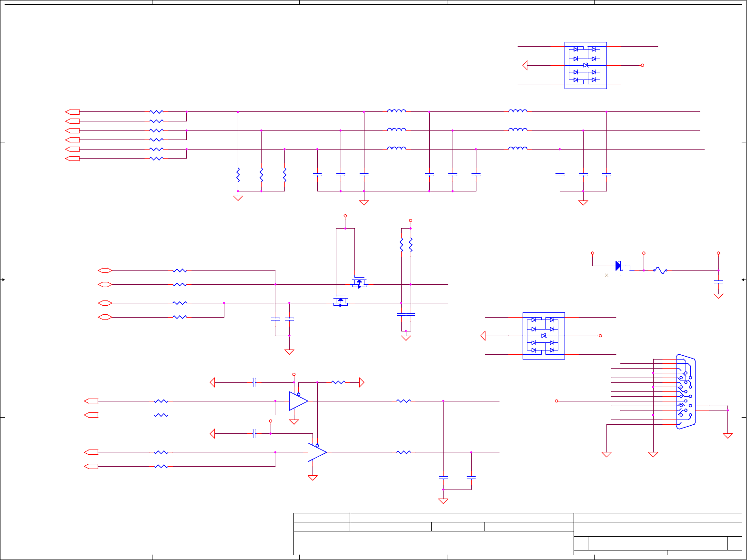Select the upper MOSFET transistor symbol

click(x=359, y=282)
